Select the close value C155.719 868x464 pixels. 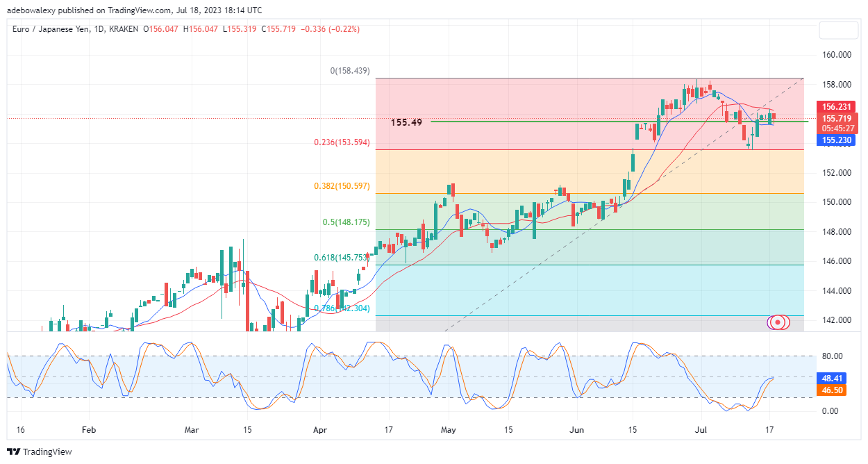[278, 28]
